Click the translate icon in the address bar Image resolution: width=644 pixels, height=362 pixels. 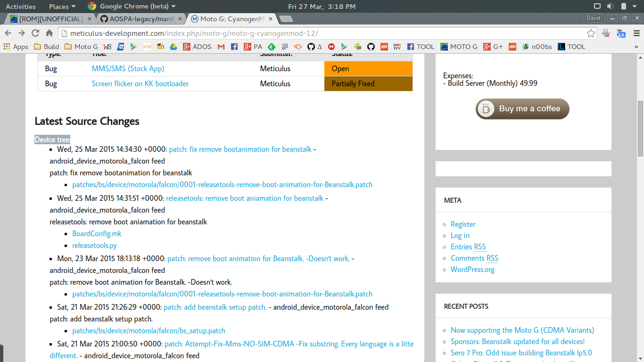click(x=621, y=33)
